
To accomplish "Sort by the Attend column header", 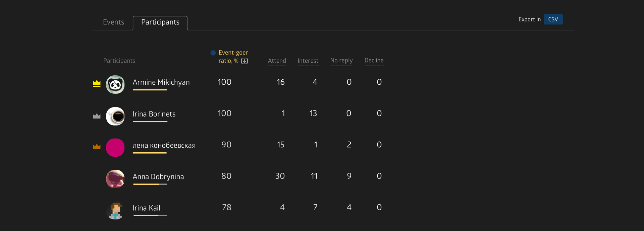I will [x=277, y=61].
